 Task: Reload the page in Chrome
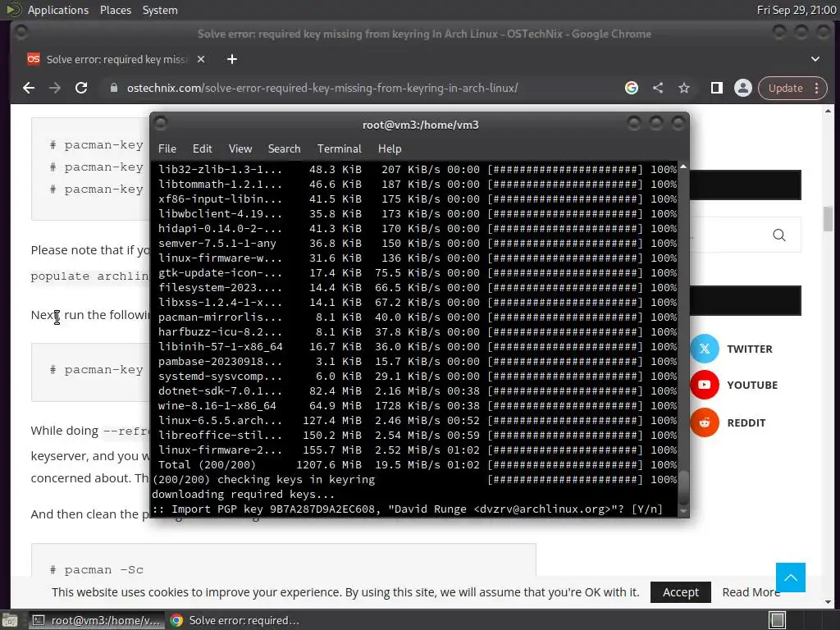(x=81, y=88)
